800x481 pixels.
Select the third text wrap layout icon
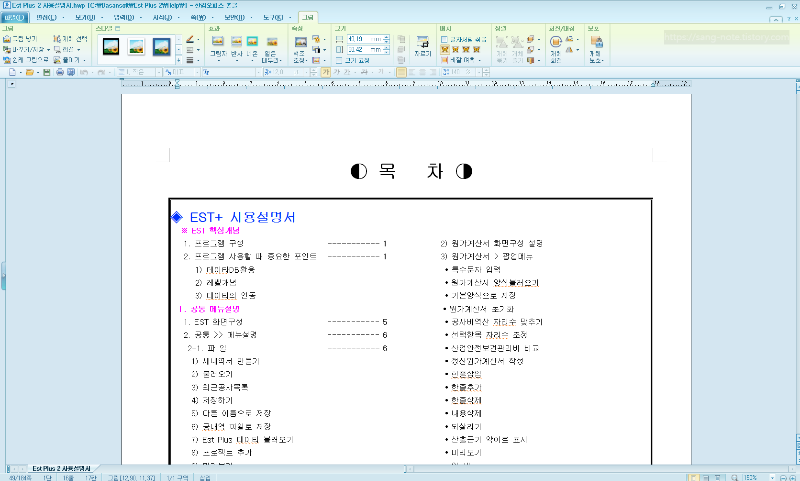point(466,49)
